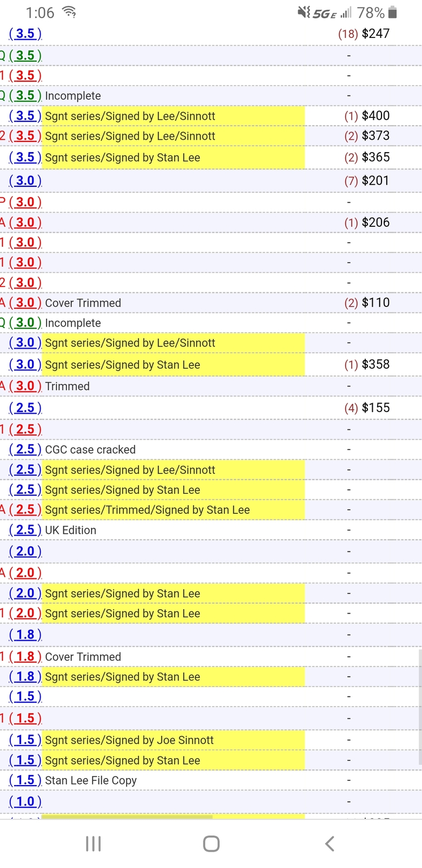This screenshot has width=422, height=868.
Task: Open the 2.5 Signed by Lee/Sinnott link
Action: [25, 470]
